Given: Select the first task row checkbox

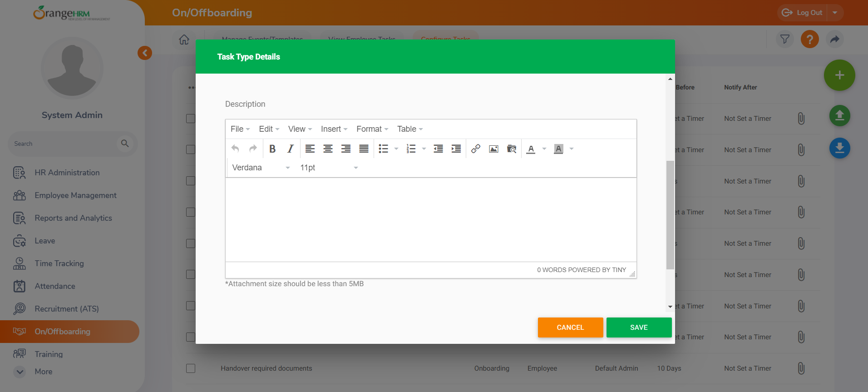Looking at the screenshot, I should (191, 119).
